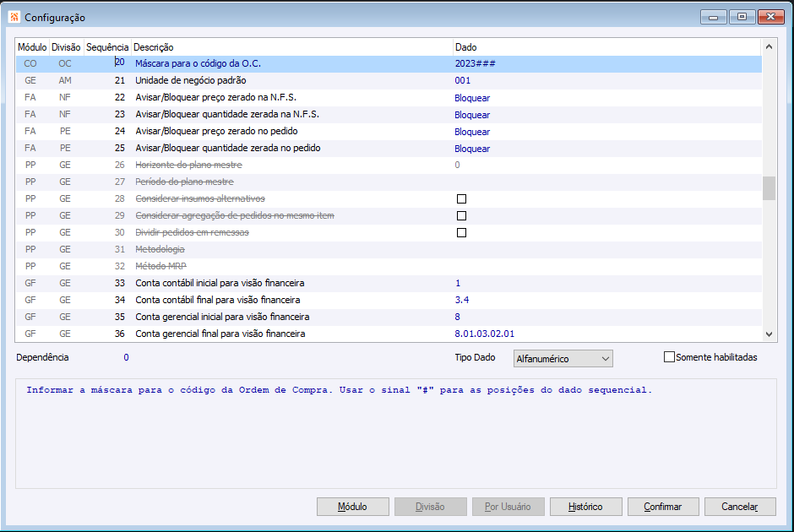The image size is (794, 532).
Task: Click the Por Usuário button
Action: [508, 507]
